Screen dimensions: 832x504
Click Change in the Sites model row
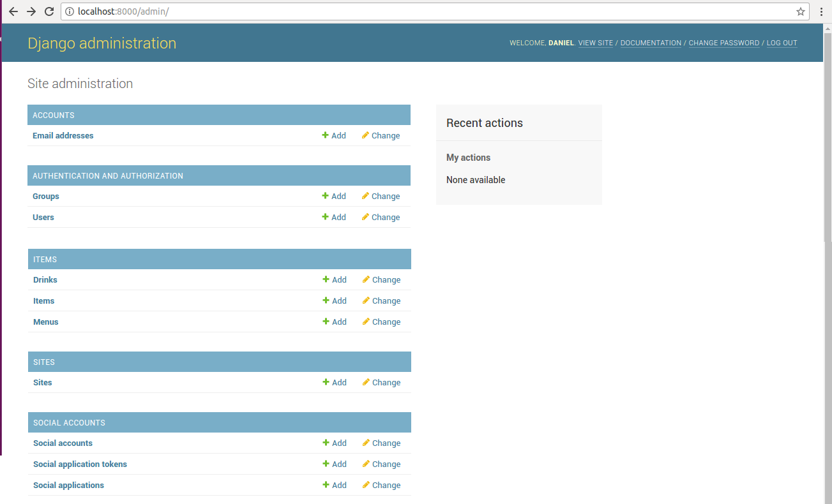point(381,382)
